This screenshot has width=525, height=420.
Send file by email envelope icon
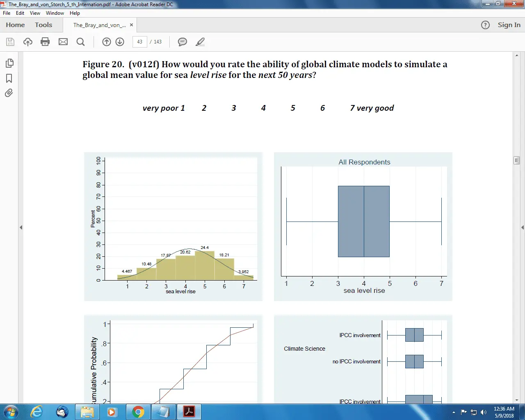click(x=63, y=42)
